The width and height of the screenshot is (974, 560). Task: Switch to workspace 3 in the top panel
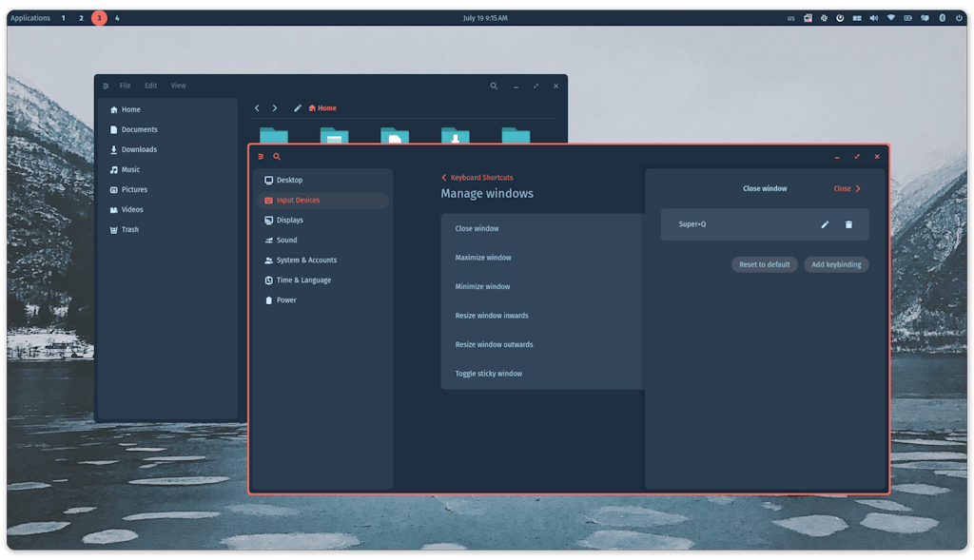[99, 18]
